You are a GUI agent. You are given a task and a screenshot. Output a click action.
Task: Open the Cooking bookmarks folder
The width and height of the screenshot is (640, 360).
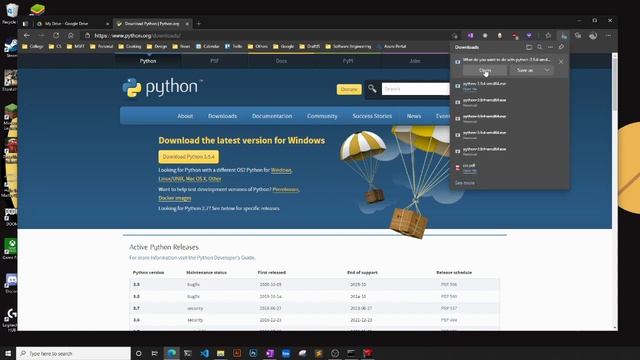[x=130, y=47]
